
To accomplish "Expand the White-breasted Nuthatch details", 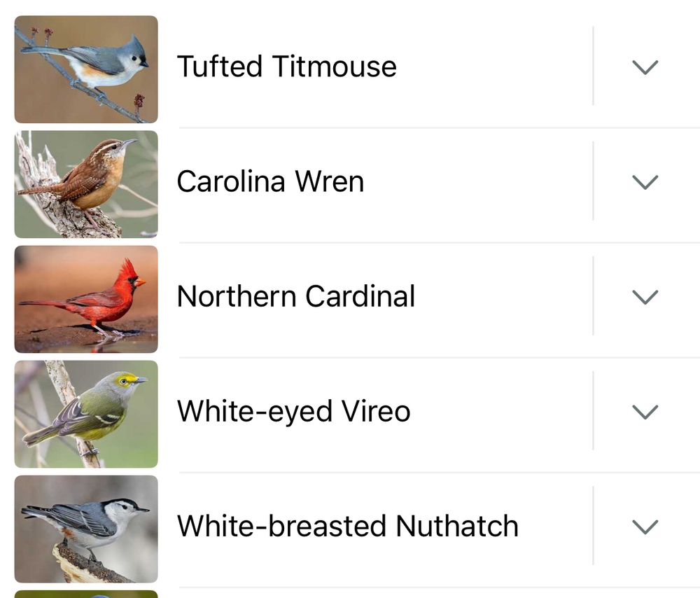I will [645, 526].
